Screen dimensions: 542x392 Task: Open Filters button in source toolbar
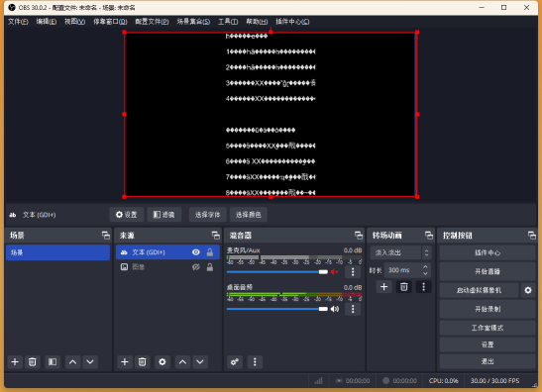pyautogui.click(x=164, y=215)
